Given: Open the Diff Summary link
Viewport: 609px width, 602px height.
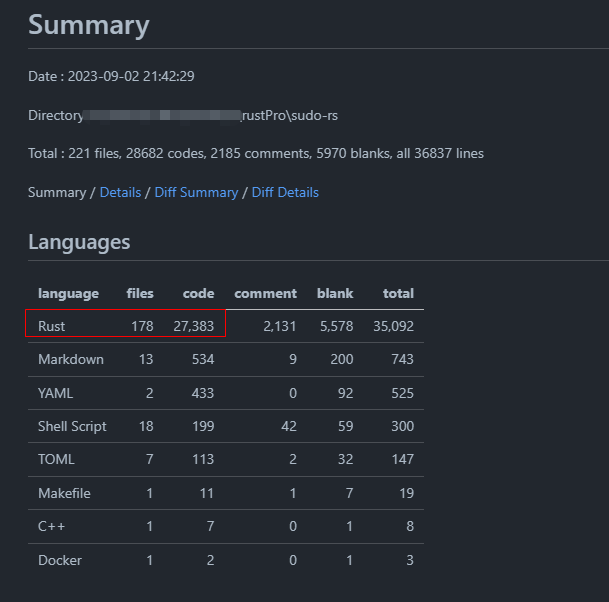Looking at the screenshot, I should tap(196, 192).
